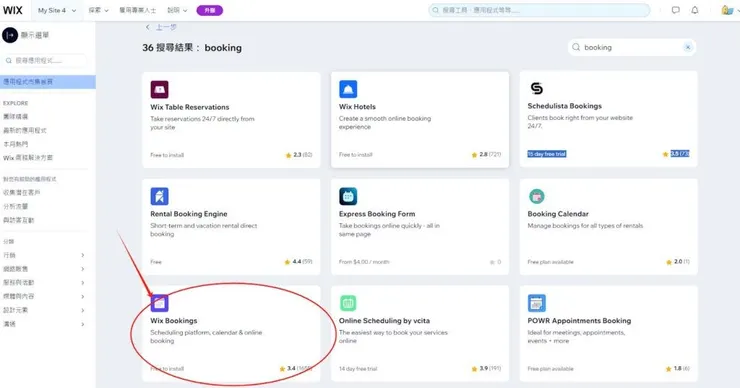Open the Wix Table Reservations app icon
The image size is (740, 388).
coord(160,89)
